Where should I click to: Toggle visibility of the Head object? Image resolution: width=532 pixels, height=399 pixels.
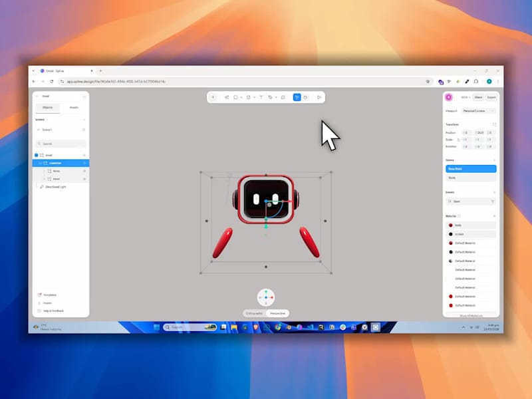tap(84, 179)
